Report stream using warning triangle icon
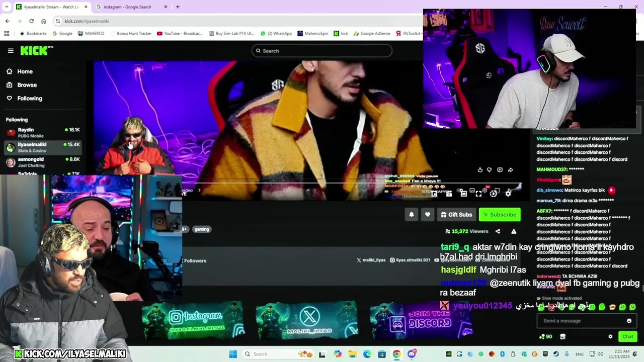Image resolution: width=644 pixels, height=362 pixels. click(x=514, y=231)
